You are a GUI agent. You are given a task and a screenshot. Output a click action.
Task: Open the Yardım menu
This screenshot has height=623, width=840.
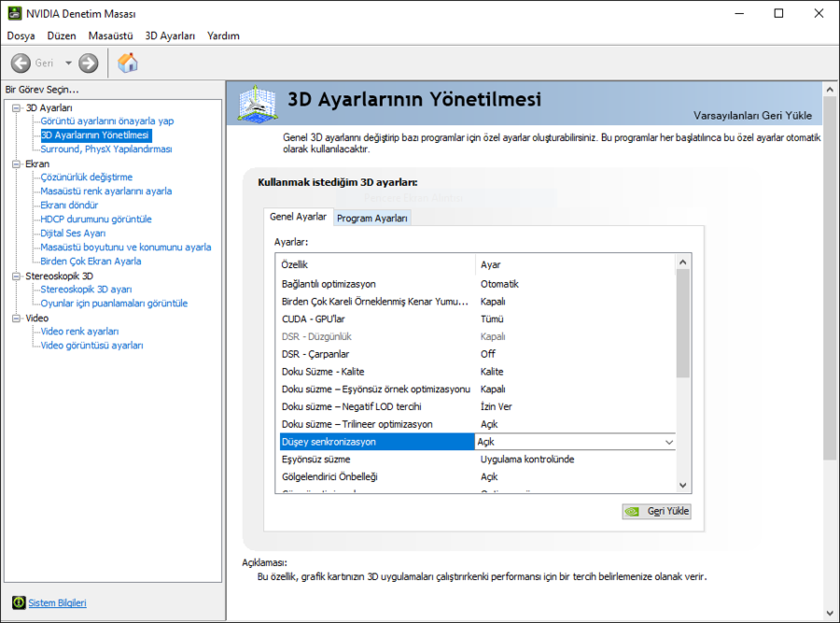(223, 35)
